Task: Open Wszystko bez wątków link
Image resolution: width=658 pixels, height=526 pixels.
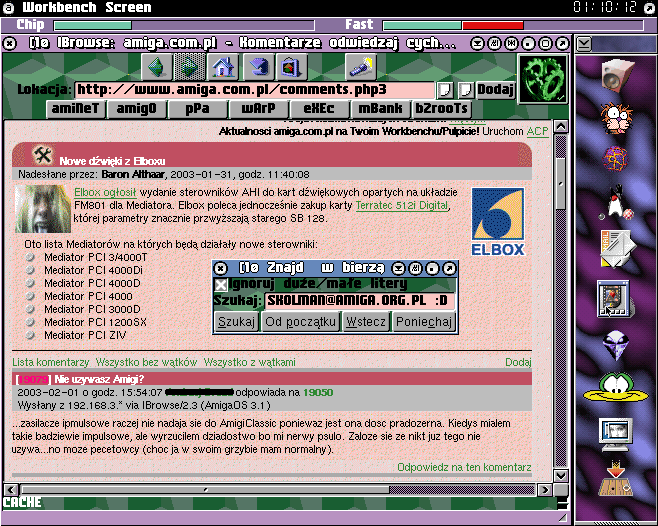Action: click(x=146, y=362)
